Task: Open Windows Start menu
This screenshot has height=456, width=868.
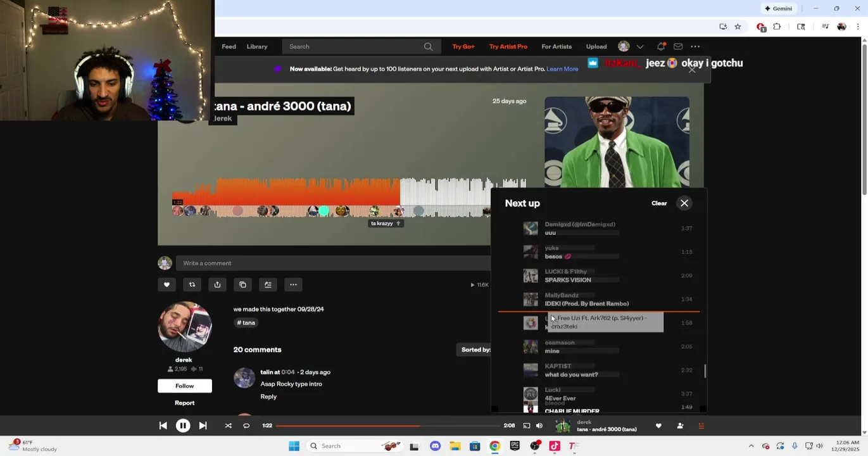Action: [x=294, y=446]
